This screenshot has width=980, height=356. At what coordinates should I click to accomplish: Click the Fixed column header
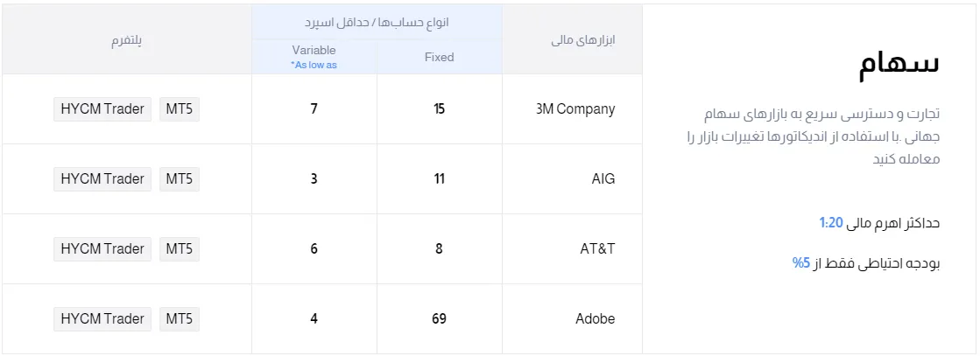coord(439,57)
